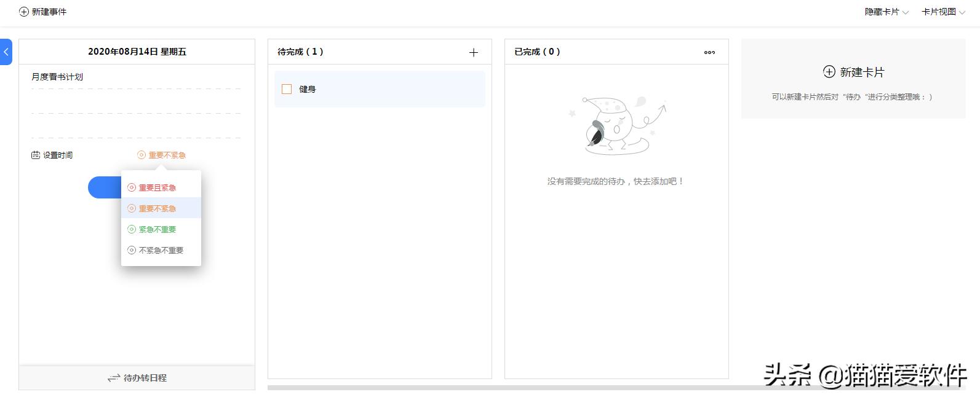Image resolution: width=980 pixels, height=400 pixels.
Task: Click the blue confirm button behind menu
Action: [105, 187]
